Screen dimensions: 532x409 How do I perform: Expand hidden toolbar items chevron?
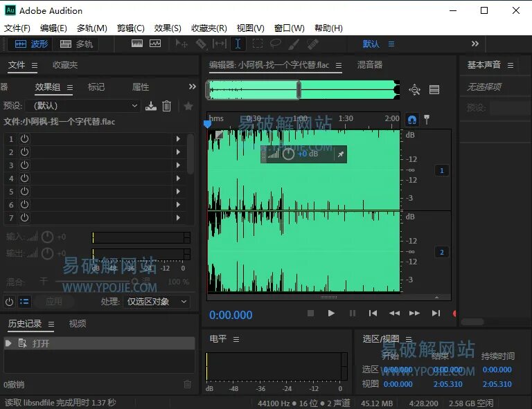pos(475,44)
